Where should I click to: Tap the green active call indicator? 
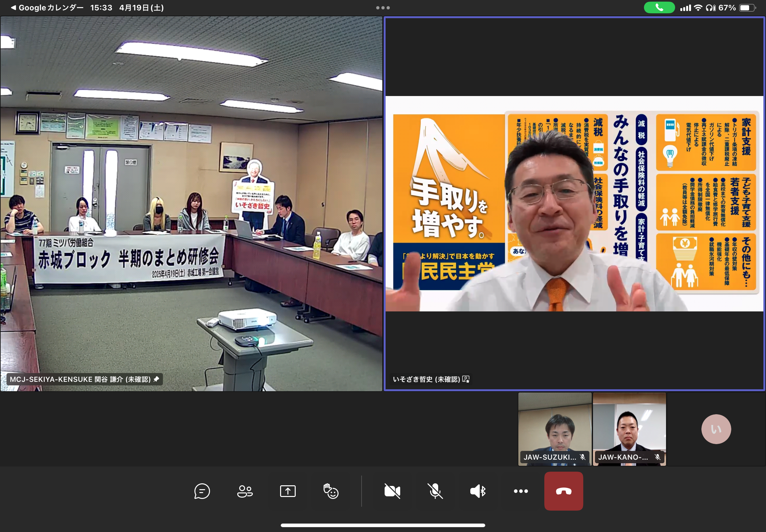pyautogui.click(x=659, y=8)
